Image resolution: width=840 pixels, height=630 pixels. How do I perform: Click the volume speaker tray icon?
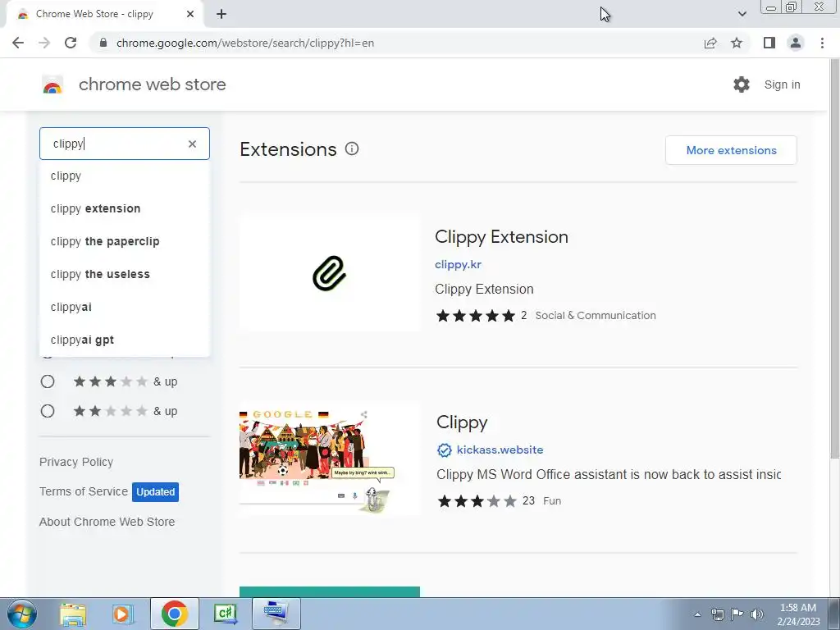[x=757, y=614]
